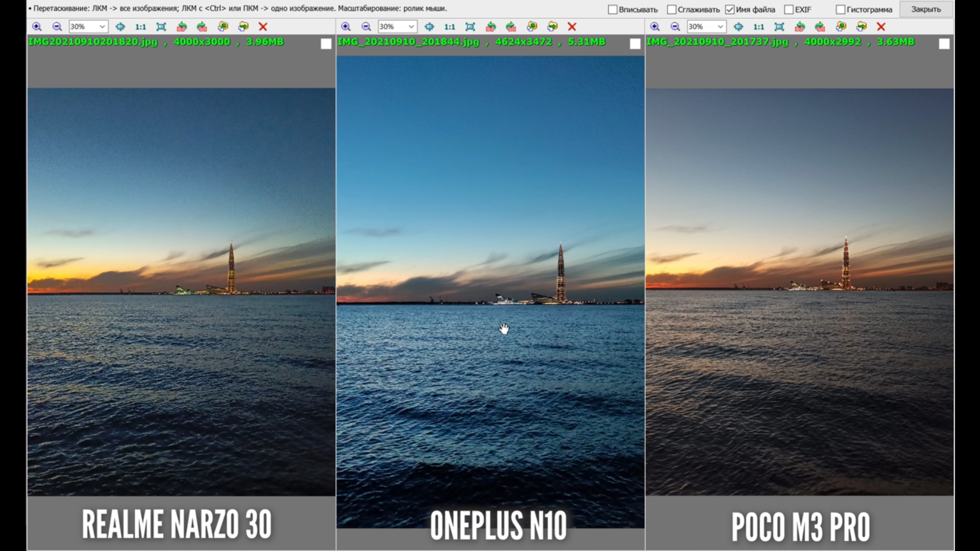980x551 pixels.
Task: Move image to folder in Poco panel
Action: [x=862, y=27]
